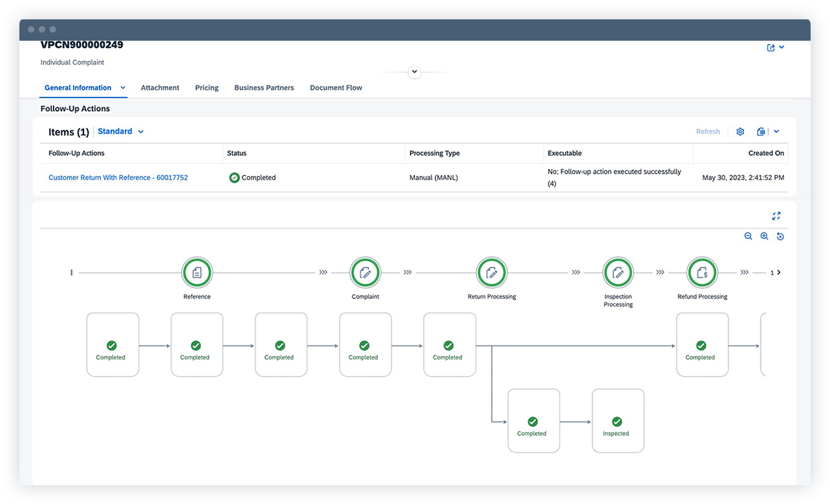Advance the milestone carousel with the forward arrow
This screenshot has height=504, width=830.
(x=779, y=272)
